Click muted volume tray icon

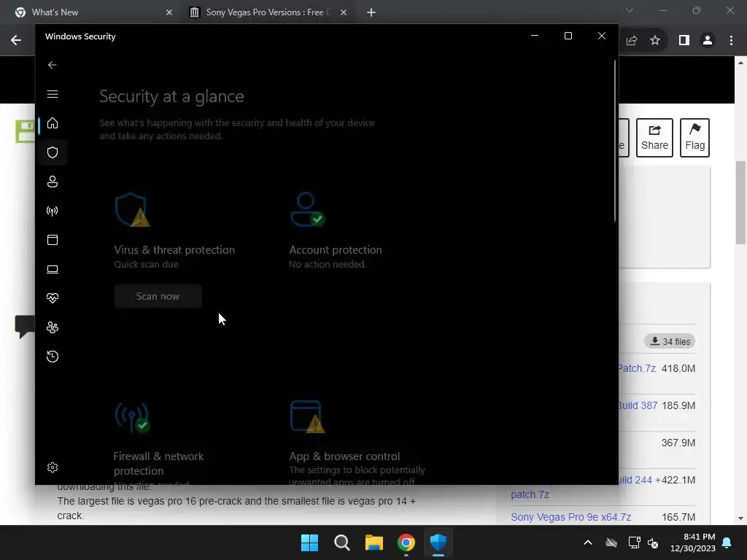pyautogui.click(x=653, y=542)
